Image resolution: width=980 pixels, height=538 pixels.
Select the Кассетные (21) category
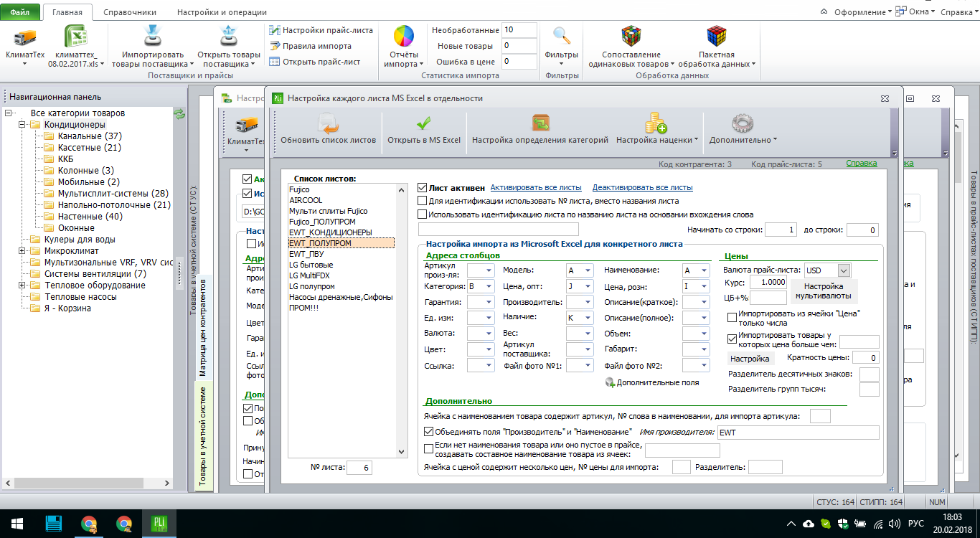pos(90,148)
